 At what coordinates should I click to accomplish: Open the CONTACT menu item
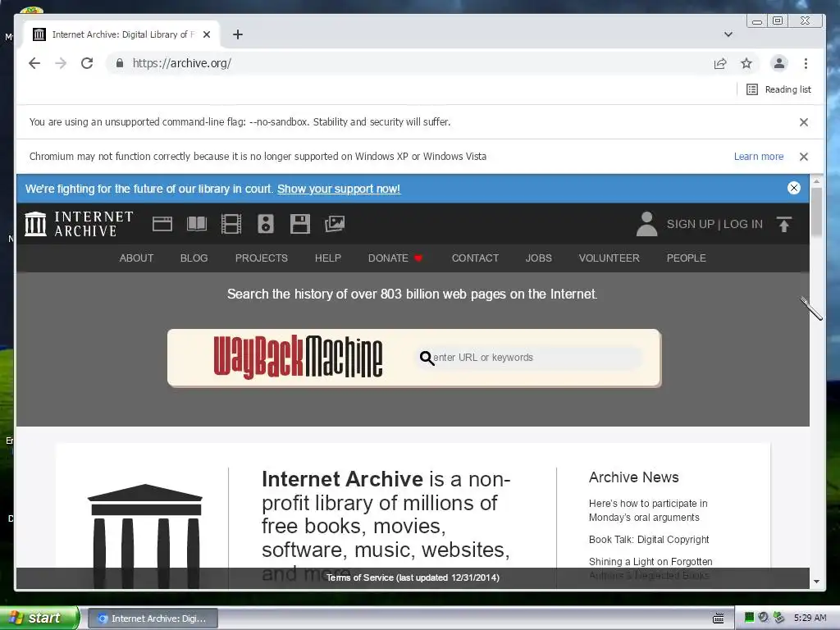pos(475,258)
